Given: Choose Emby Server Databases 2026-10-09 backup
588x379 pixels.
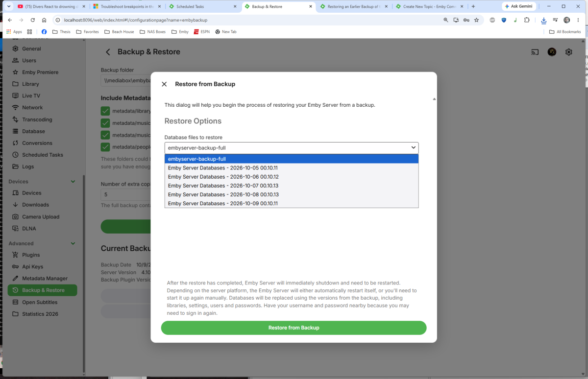Looking at the screenshot, I should 292,203.
